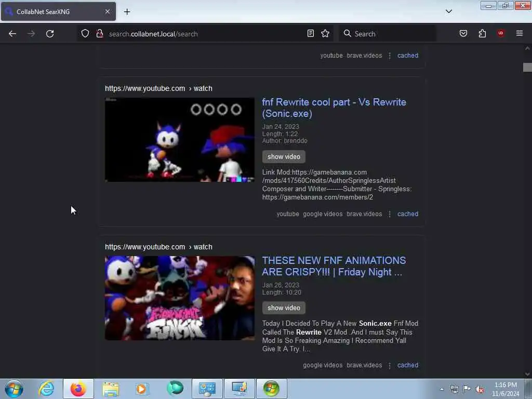Open the tracking protection shield icon
The height and width of the screenshot is (399, 532).
coord(85,33)
